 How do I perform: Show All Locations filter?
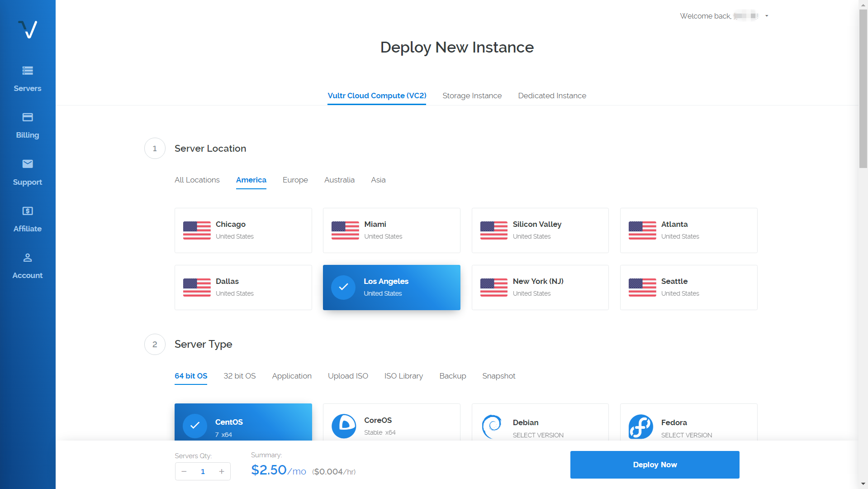(x=197, y=180)
